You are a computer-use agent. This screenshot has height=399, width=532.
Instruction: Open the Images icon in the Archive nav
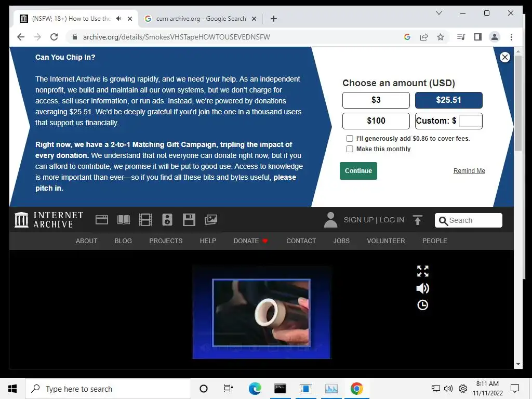click(211, 220)
